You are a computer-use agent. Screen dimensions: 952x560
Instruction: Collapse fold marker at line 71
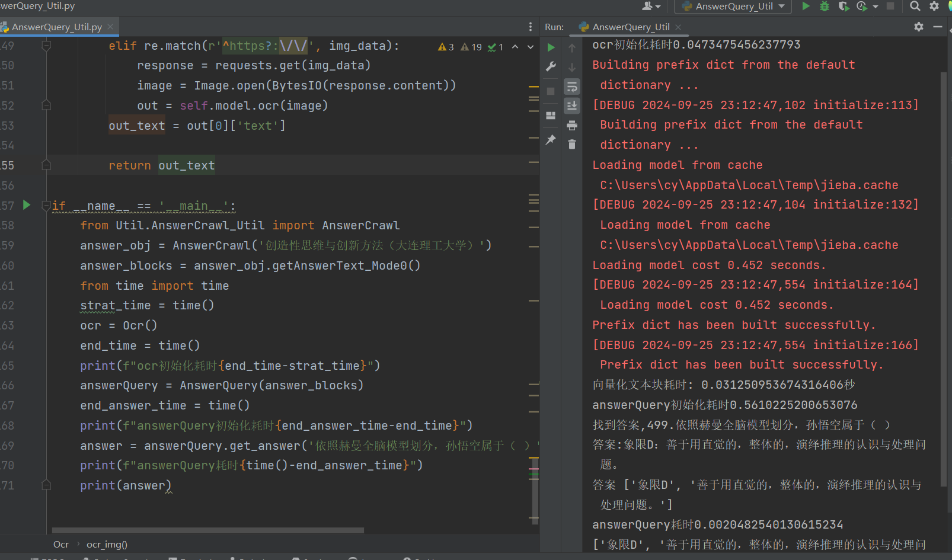click(x=46, y=485)
